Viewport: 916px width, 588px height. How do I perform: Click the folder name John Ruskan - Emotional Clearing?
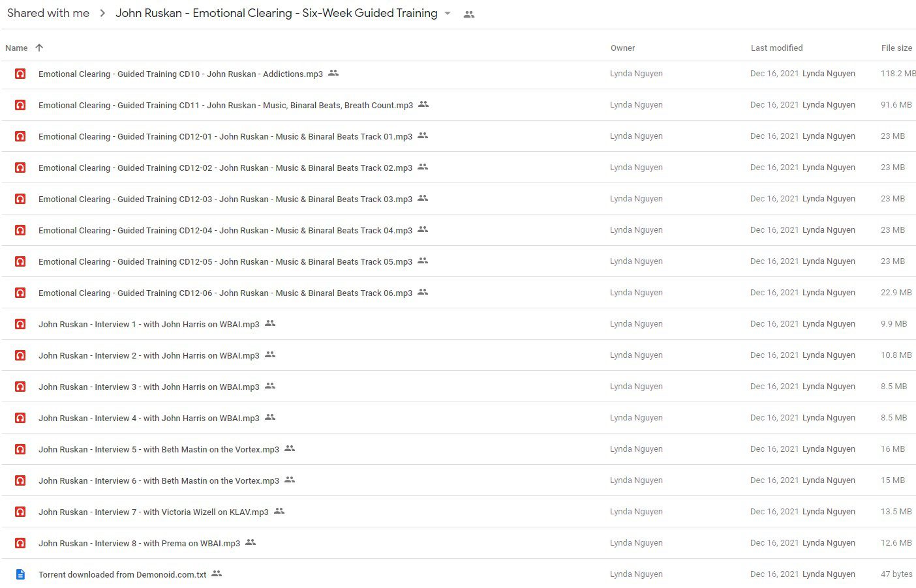277,13
